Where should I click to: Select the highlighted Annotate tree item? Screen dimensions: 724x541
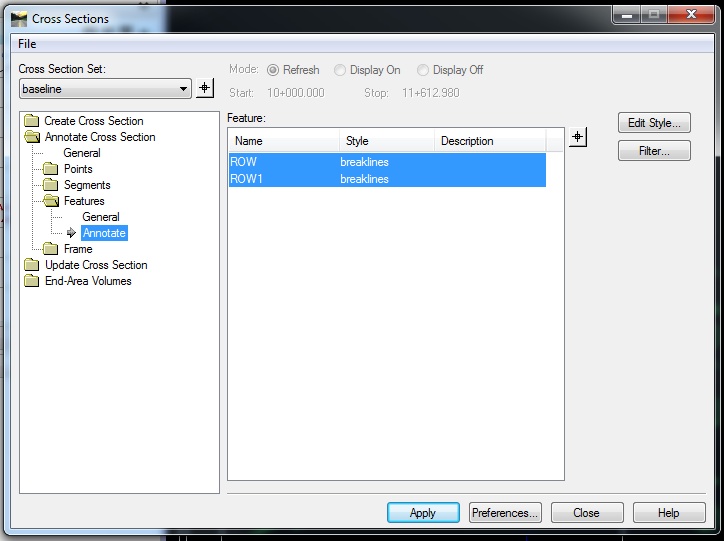(104, 233)
